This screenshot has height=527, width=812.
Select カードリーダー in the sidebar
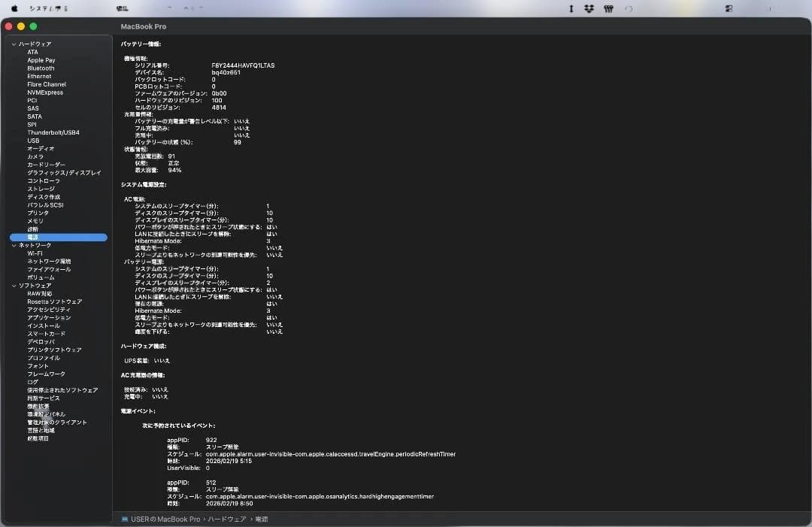pyautogui.click(x=46, y=165)
